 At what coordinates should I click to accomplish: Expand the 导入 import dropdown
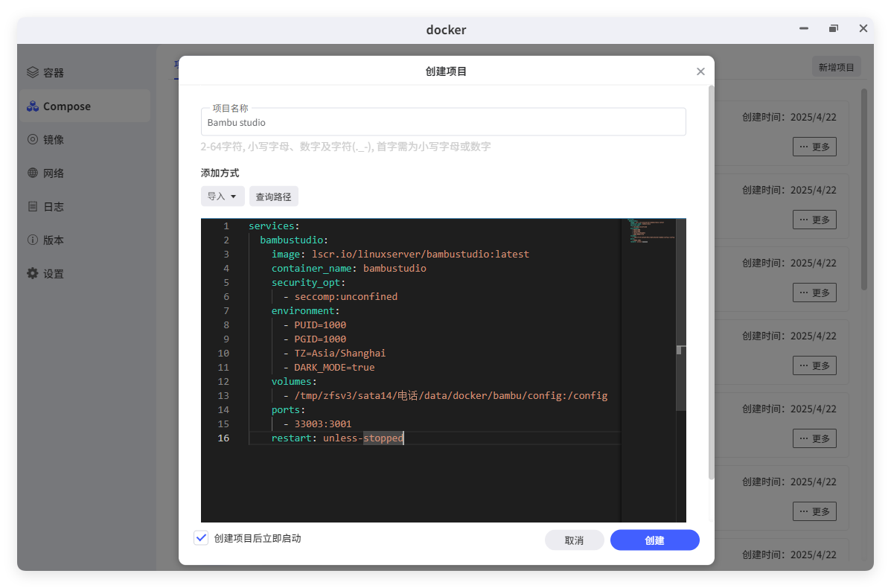pos(222,196)
